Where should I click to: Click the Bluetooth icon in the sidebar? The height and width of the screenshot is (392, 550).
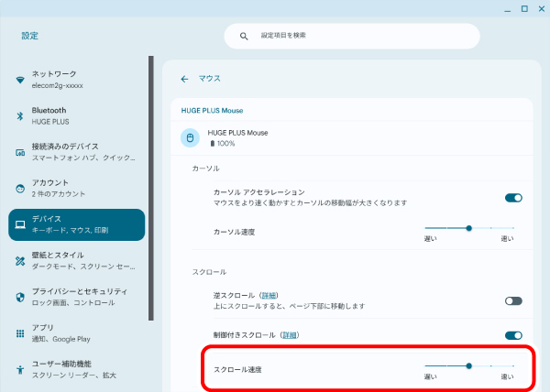pyautogui.click(x=20, y=115)
